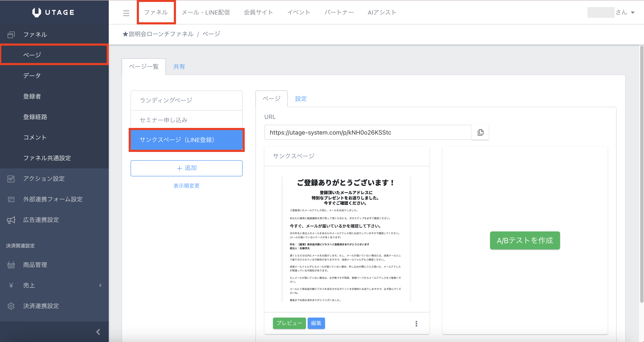Click the UTAGE logo
The height and width of the screenshot is (342, 644).
pyautogui.click(x=53, y=12)
